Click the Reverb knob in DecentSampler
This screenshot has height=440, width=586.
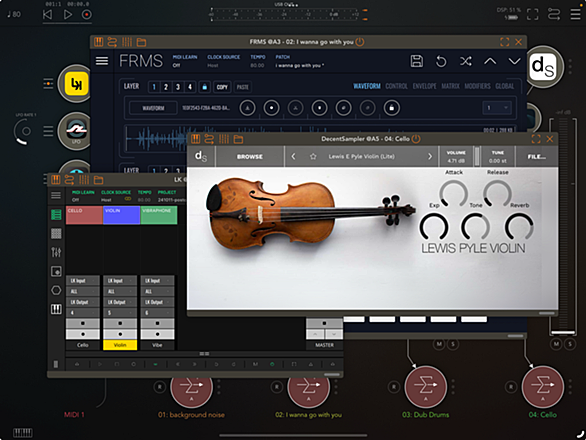point(519,227)
